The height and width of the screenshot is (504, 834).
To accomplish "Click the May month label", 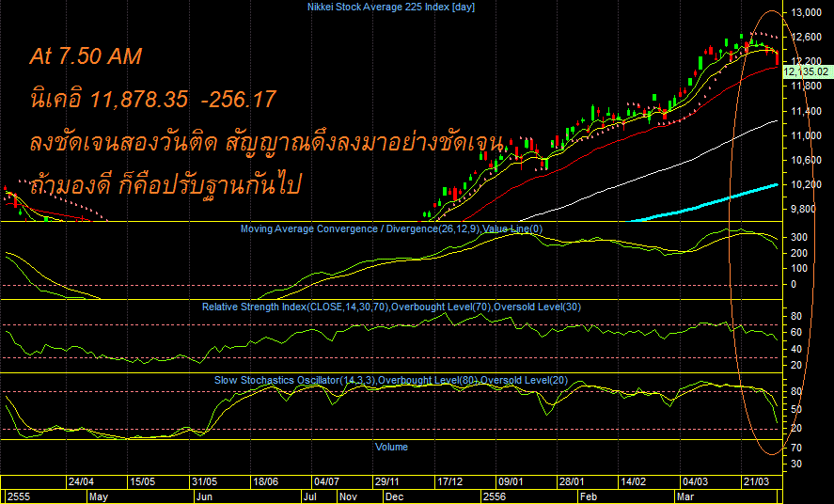I will tap(99, 497).
